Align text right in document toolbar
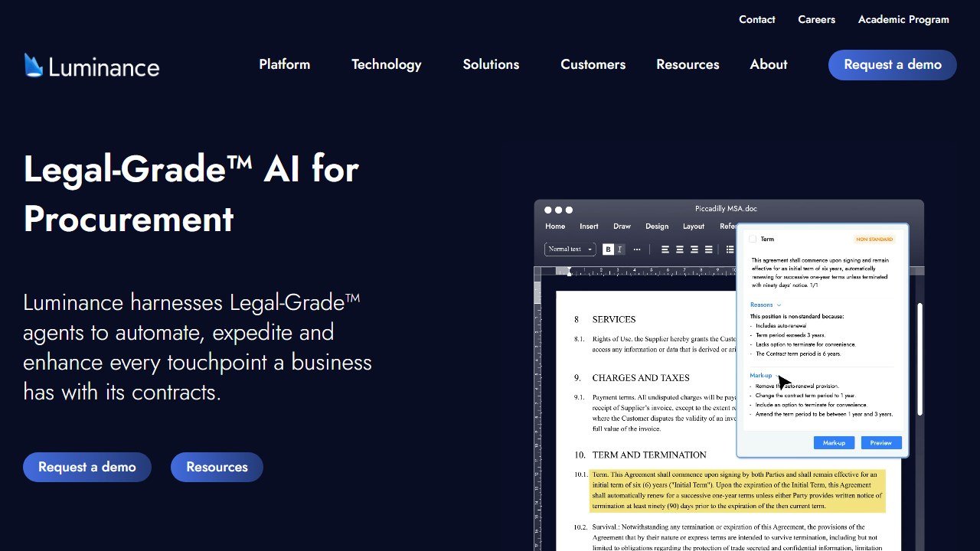The image size is (980, 551). pyautogui.click(x=694, y=249)
